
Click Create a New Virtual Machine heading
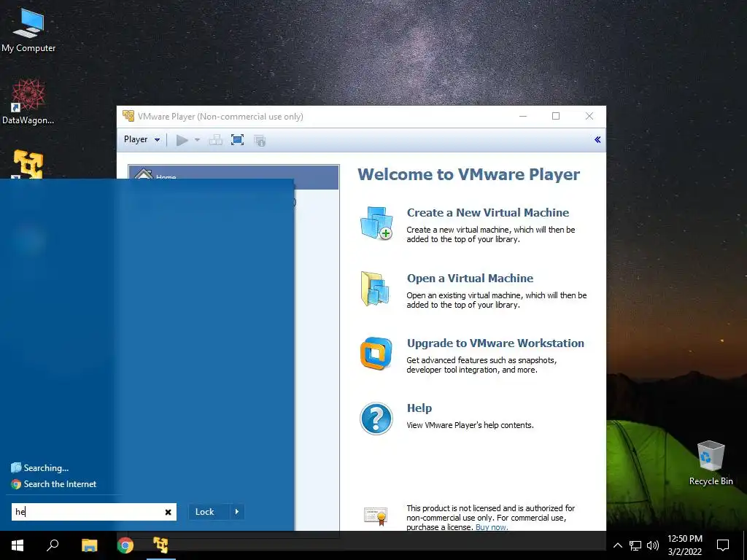(x=488, y=212)
